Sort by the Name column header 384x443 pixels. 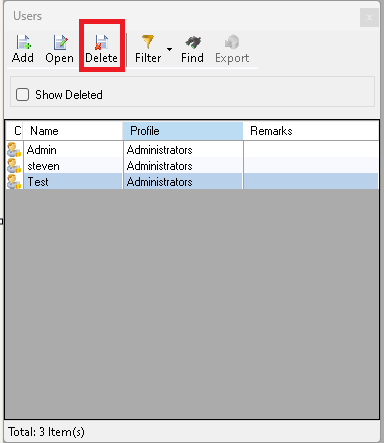[73, 131]
